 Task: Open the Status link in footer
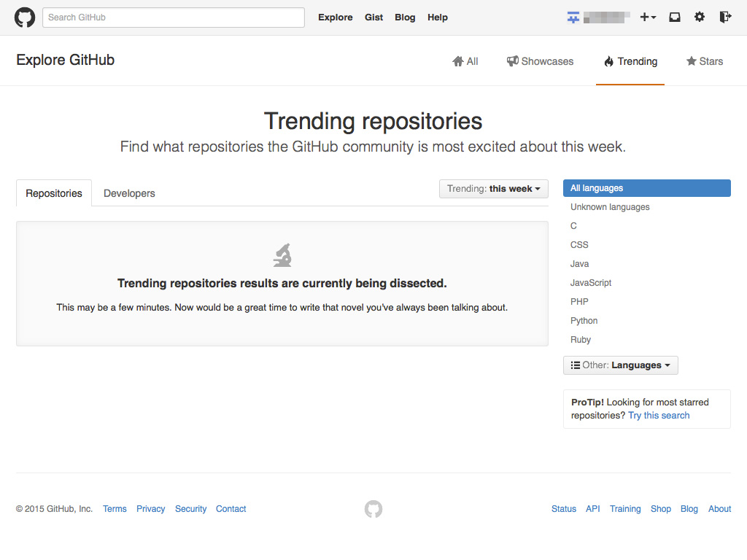[563, 509]
